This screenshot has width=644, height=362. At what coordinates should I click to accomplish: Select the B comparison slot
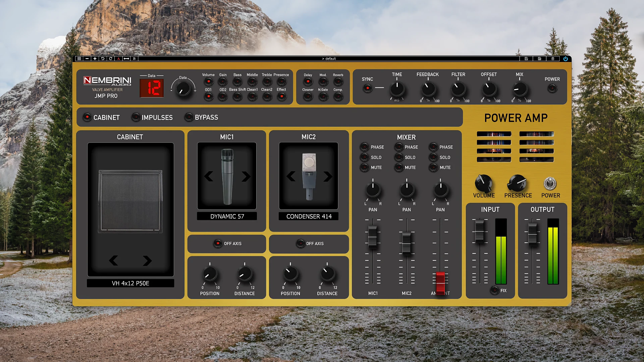coord(134,59)
